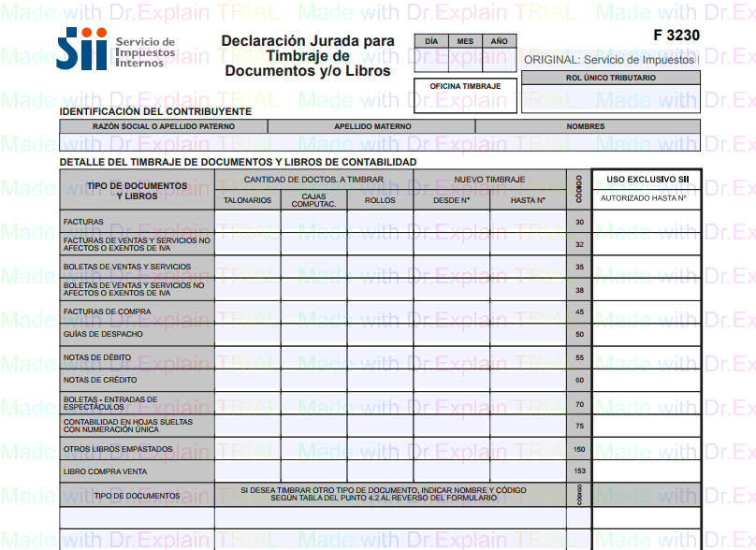Click the "FACTURAS DE COMPRA" row label
Image resolution: width=756 pixels, height=550 pixels.
click(x=107, y=311)
